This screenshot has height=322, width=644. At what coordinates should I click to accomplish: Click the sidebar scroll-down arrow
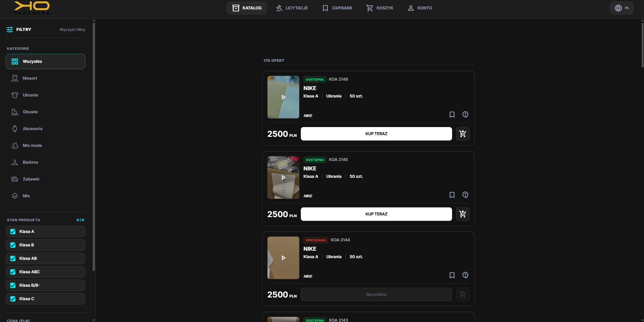pos(94,320)
